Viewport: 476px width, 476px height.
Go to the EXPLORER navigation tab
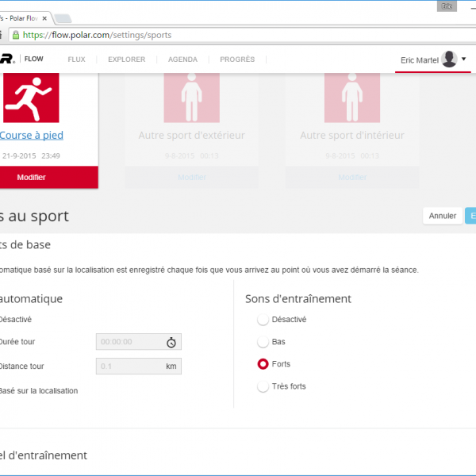(x=126, y=59)
